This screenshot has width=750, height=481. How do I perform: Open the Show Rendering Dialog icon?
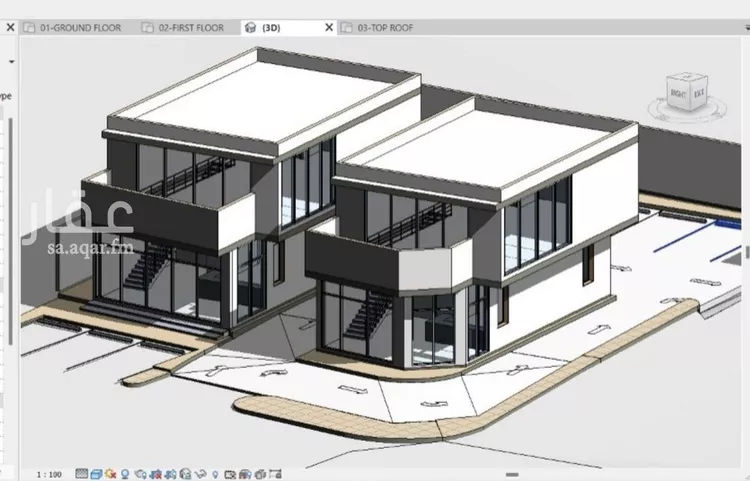141,473
